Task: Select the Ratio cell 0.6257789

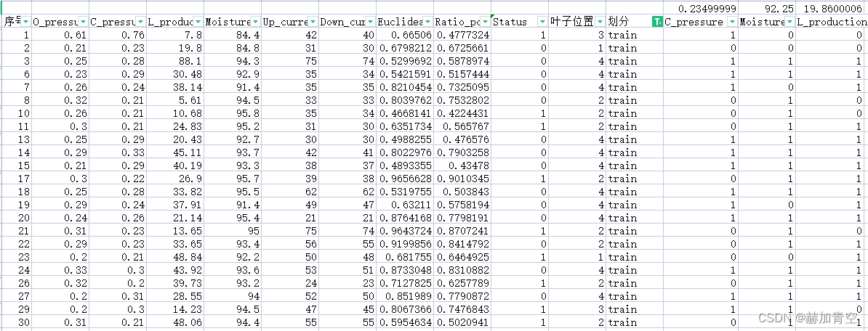Action: click(x=462, y=284)
